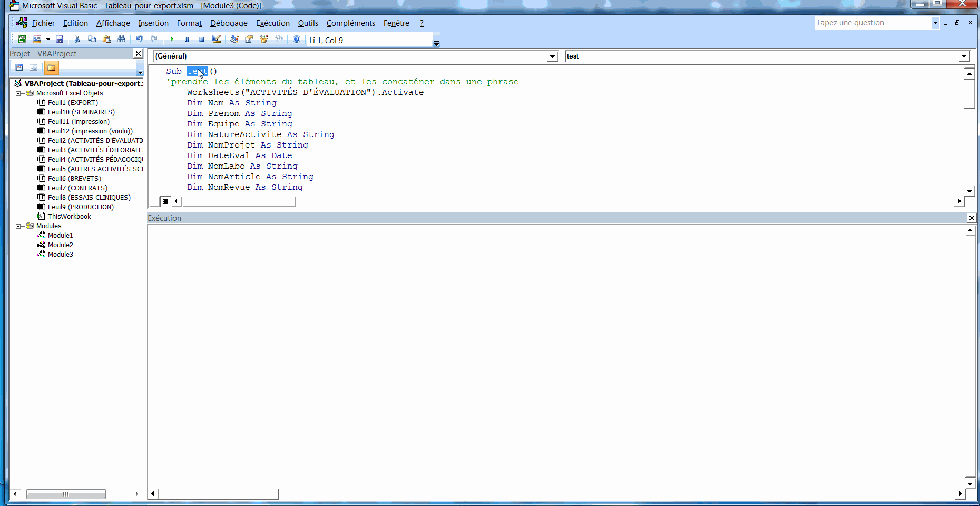Open Object Browser toolbar icon

264,39
